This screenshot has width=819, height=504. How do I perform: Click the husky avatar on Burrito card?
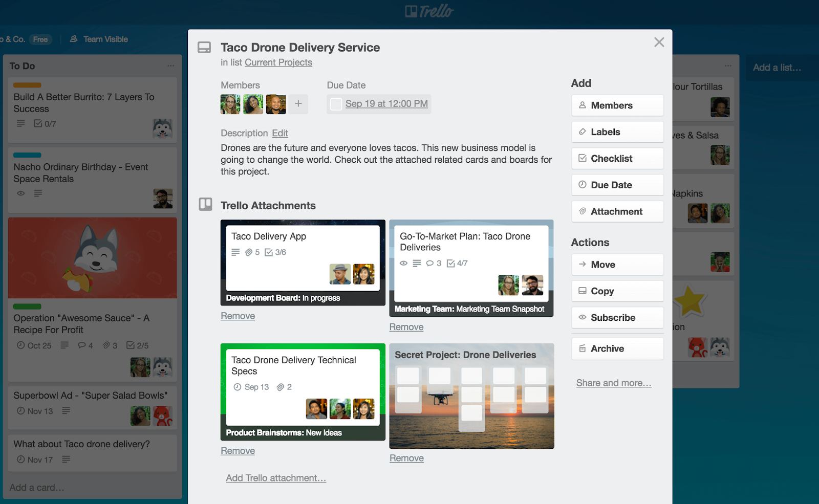pos(163,128)
